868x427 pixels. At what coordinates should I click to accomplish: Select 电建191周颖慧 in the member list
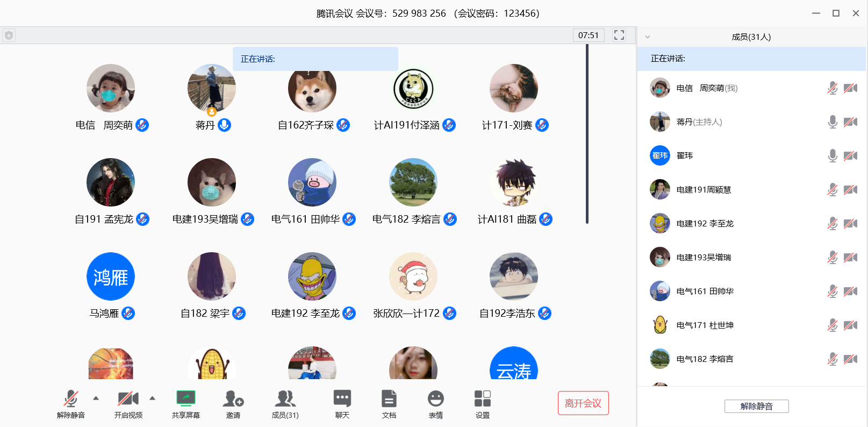[x=704, y=190]
